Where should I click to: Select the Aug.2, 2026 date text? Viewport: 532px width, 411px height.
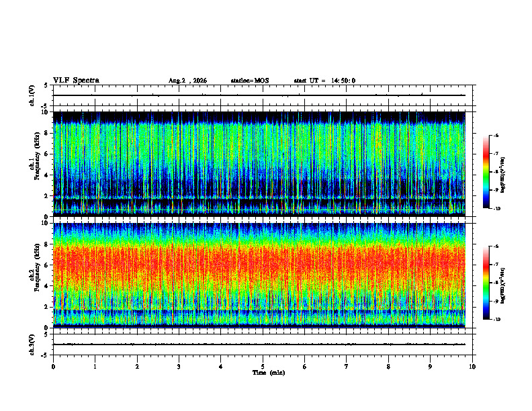click(187, 81)
